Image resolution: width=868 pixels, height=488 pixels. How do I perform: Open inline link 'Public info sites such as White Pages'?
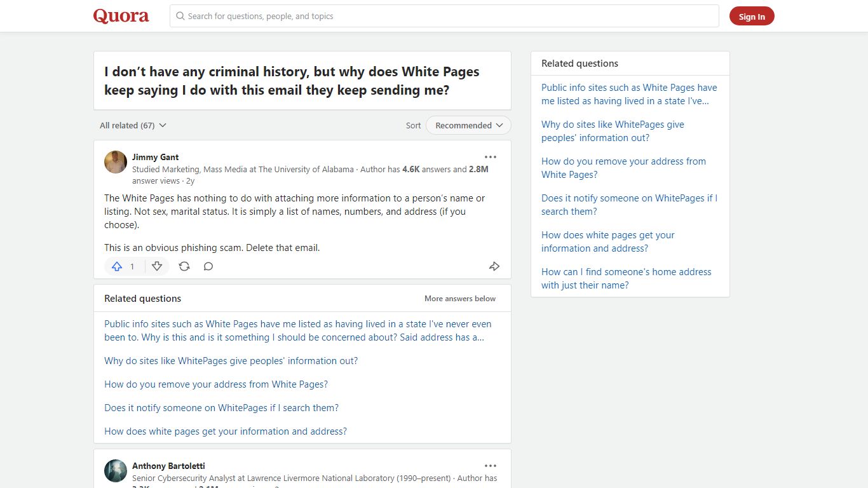pos(298,330)
